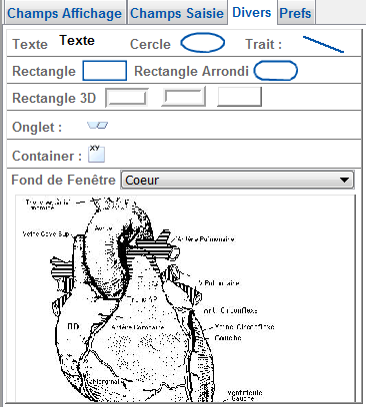Image resolution: width=366 pixels, height=407 pixels.
Task: Click the Coeur combo box field
Action: tap(237, 180)
